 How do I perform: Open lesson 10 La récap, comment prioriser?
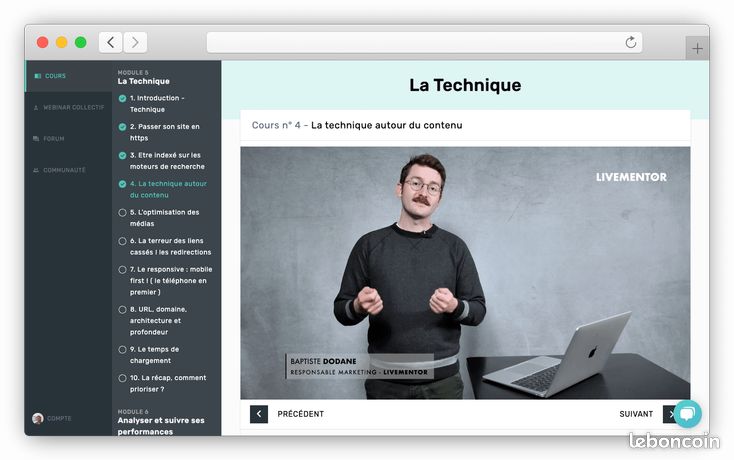pos(168,383)
